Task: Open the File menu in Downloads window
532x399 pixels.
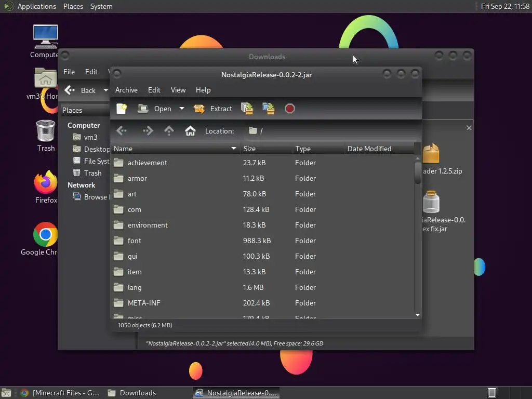Action: point(69,72)
